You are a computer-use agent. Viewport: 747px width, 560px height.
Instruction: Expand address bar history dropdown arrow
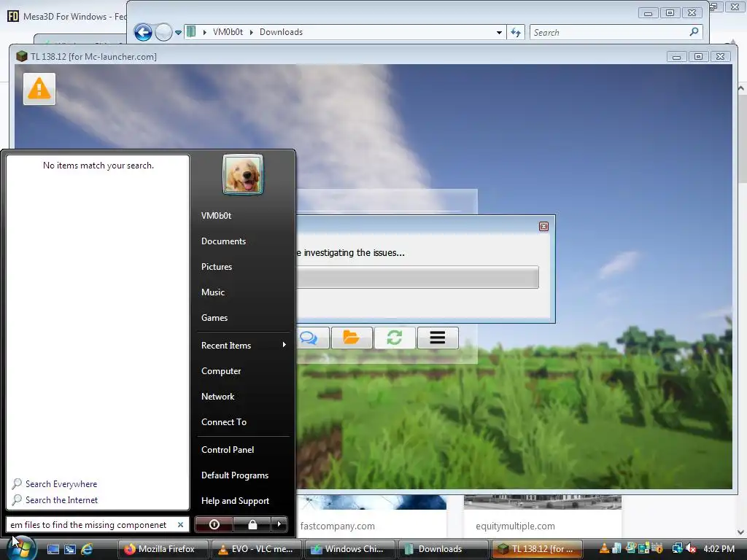(499, 32)
